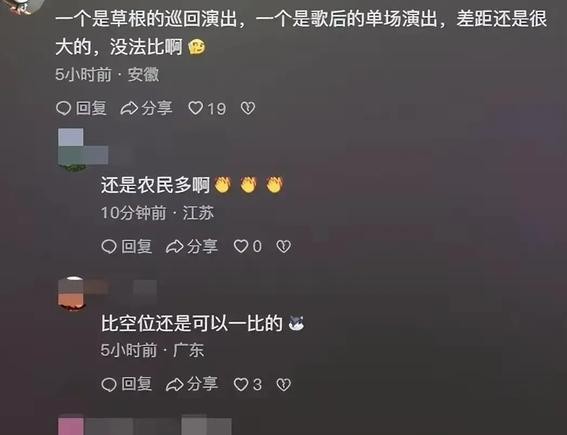Viewport: 567px width, 435px height.
Task: Reply to the '比空位还是可以一比的' comment
Action: (x=127, y=384)
